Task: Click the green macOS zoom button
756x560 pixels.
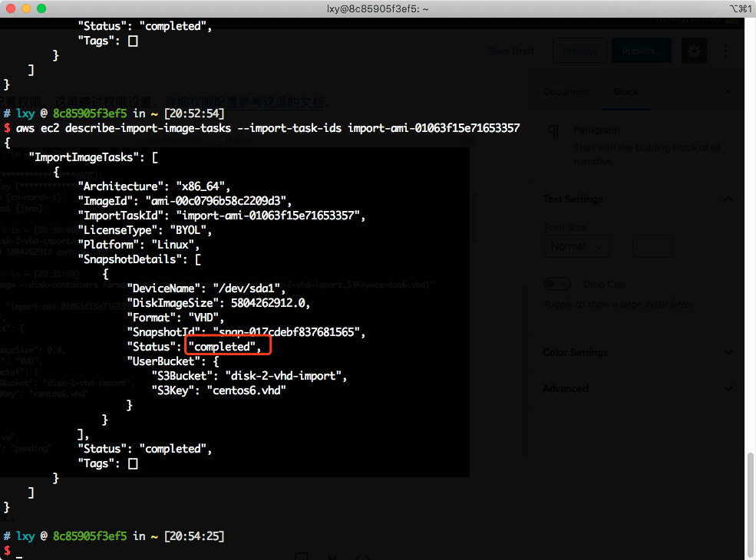Action: click(41, 8)
